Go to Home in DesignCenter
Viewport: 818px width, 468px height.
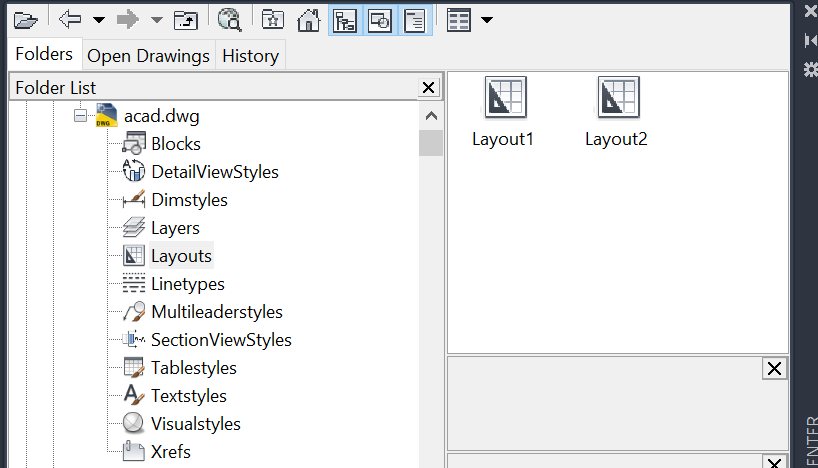point(308,20)
